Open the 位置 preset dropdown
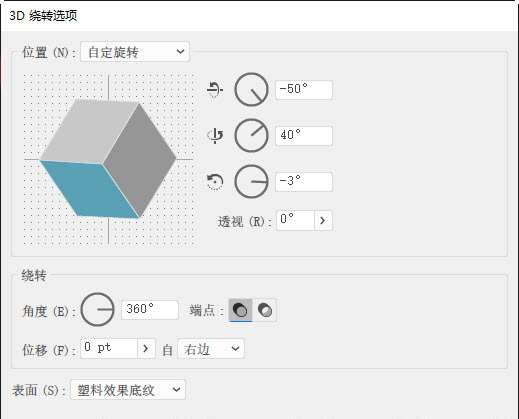Viewport: 519px width, 419px height. tap(135, 52)
